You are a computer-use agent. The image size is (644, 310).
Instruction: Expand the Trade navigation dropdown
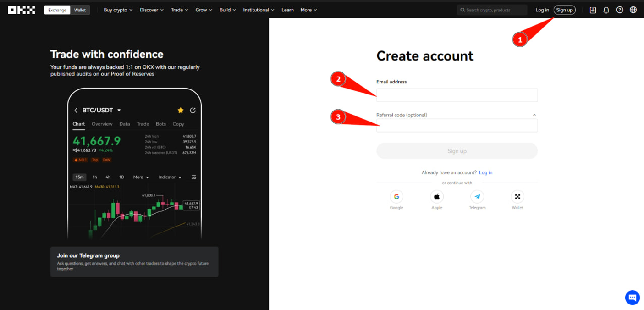tap(179, 10)
